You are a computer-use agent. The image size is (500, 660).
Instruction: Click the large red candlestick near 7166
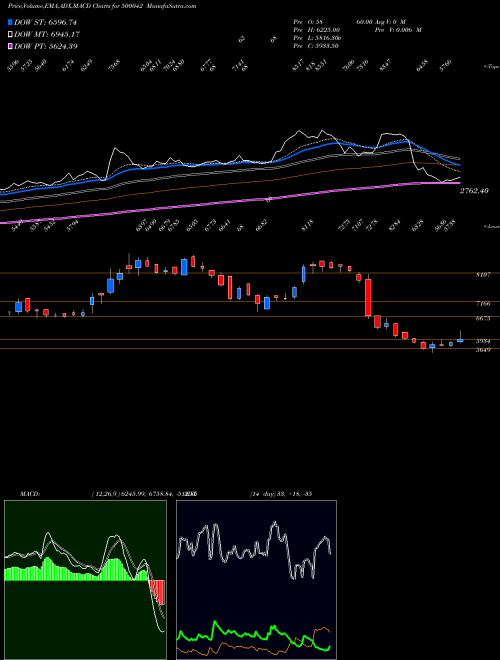[368, 298]
